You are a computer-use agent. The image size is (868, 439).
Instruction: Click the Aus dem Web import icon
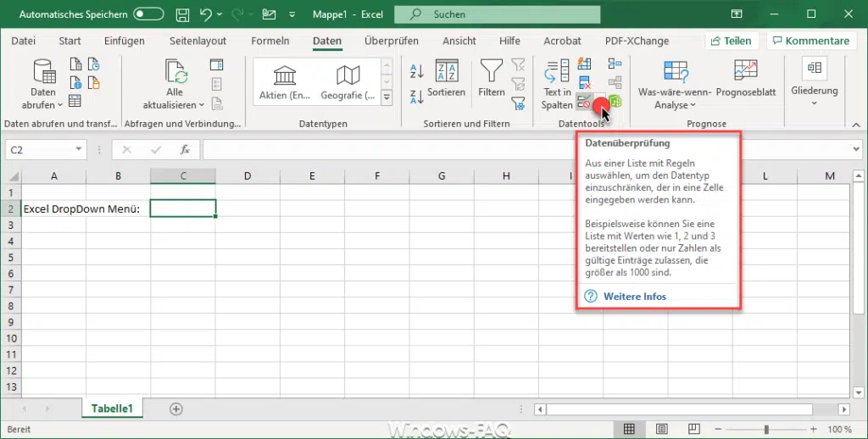click(75, 83)
